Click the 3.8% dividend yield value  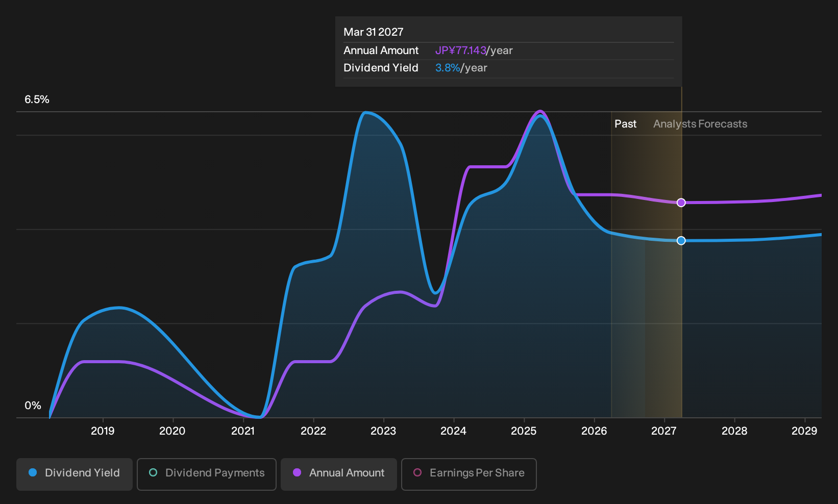[448, 68]
